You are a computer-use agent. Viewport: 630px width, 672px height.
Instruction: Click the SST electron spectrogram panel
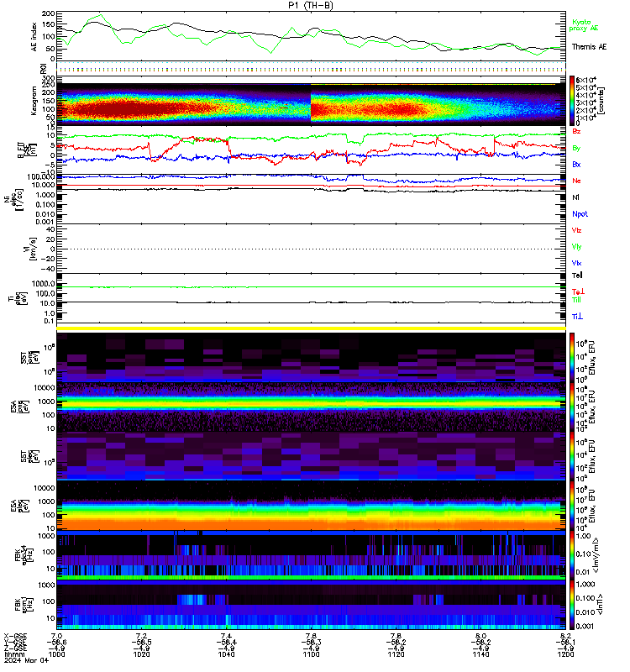click(x=311, y=456)
